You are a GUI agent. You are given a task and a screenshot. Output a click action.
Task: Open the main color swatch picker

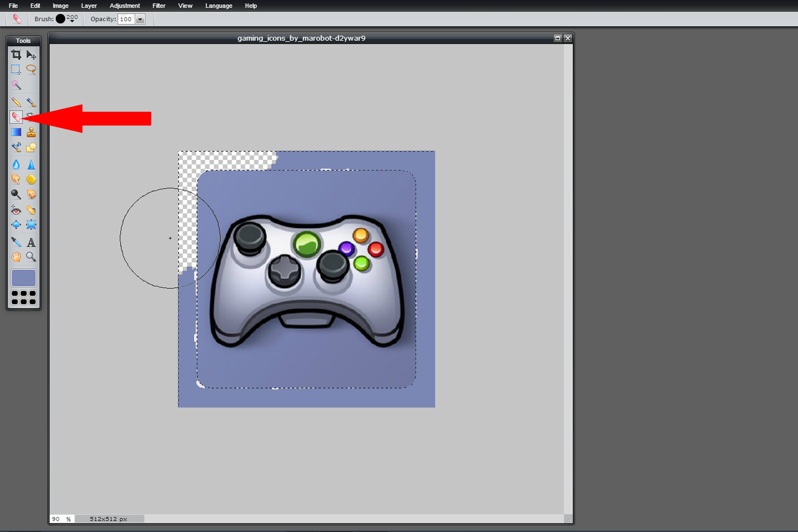tap(23, 278)
